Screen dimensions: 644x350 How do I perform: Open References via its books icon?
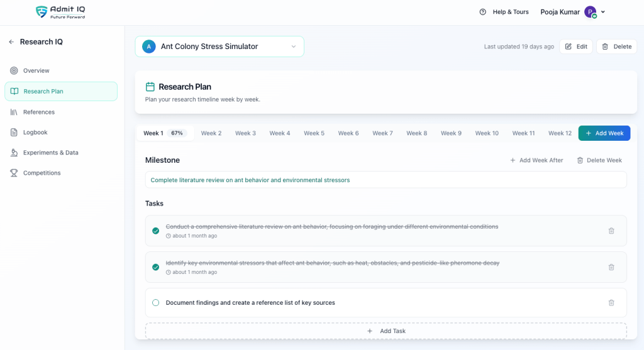(x=14, y=112)
